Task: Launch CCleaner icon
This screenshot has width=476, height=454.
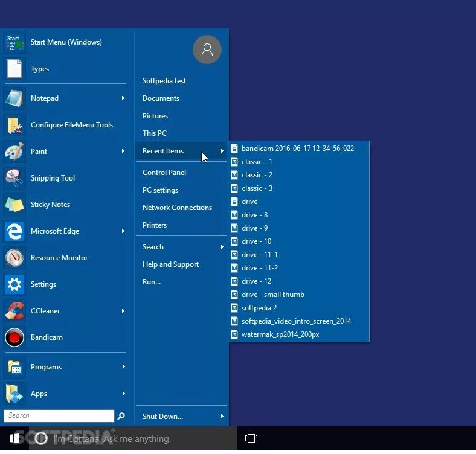Action: coord(14,311)
